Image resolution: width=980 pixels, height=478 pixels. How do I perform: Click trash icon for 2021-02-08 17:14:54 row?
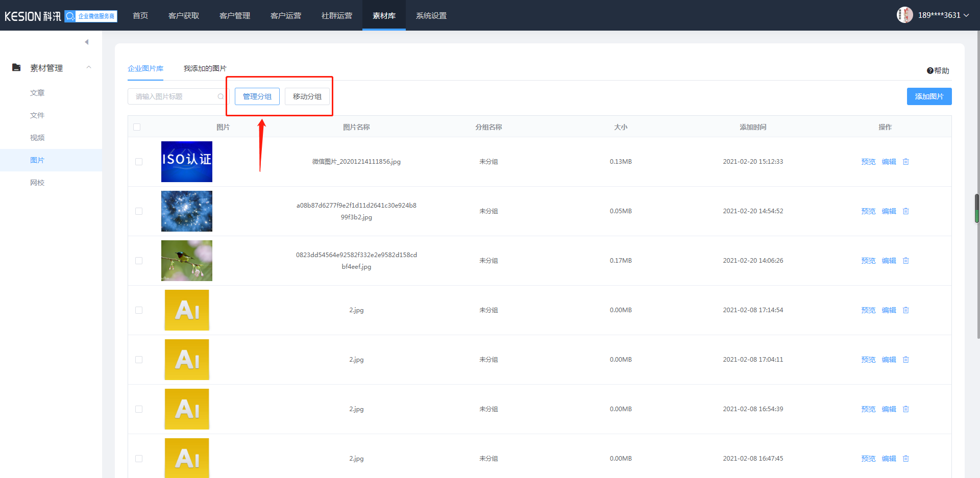[905, 310]
